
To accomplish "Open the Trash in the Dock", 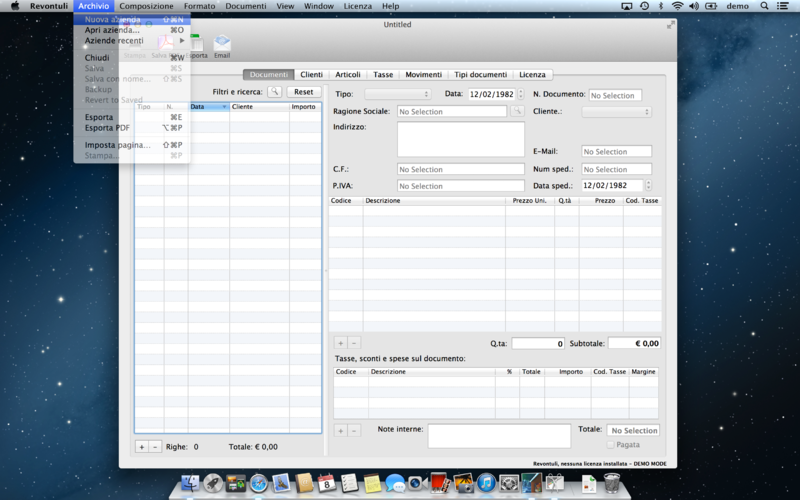I will point(612,482).
